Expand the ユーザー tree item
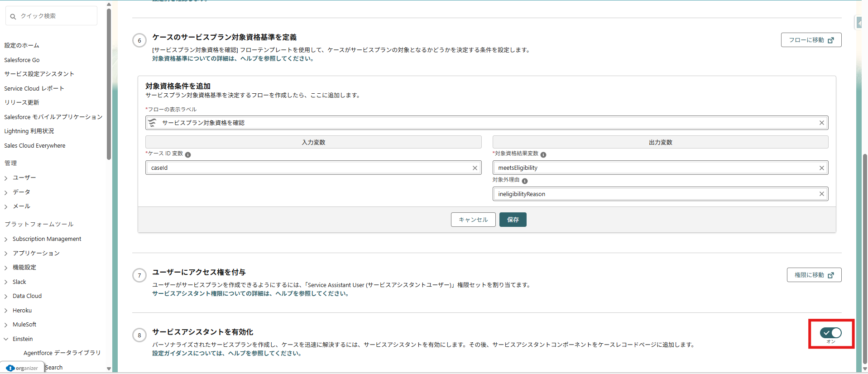This screenshot has width=868, height=374. pos(6,178)
